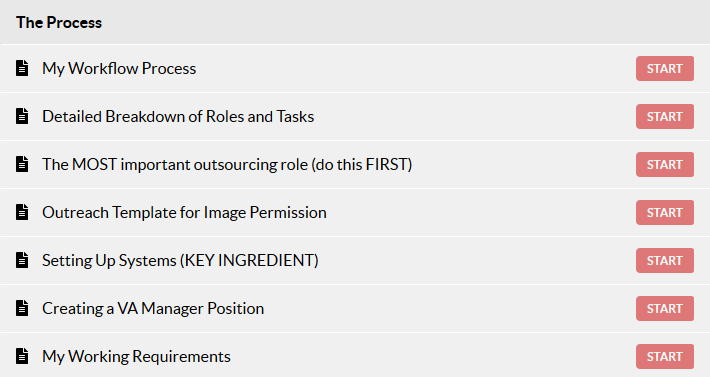Image resolution: width=710 pixels, height=377 pixels.
Task: Click document icon beside MOST important outsourcing role
Action: (x=22, y=164)
